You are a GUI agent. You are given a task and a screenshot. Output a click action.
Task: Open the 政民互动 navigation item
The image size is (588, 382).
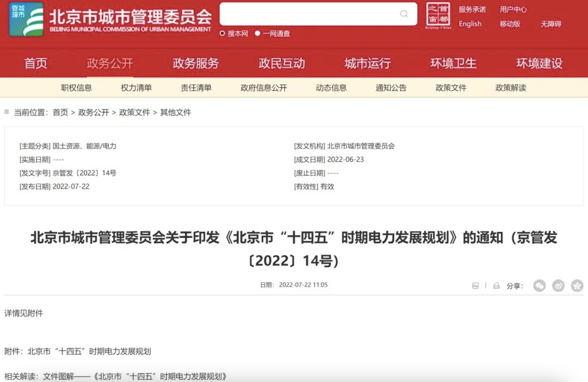[x=281, y=63]
